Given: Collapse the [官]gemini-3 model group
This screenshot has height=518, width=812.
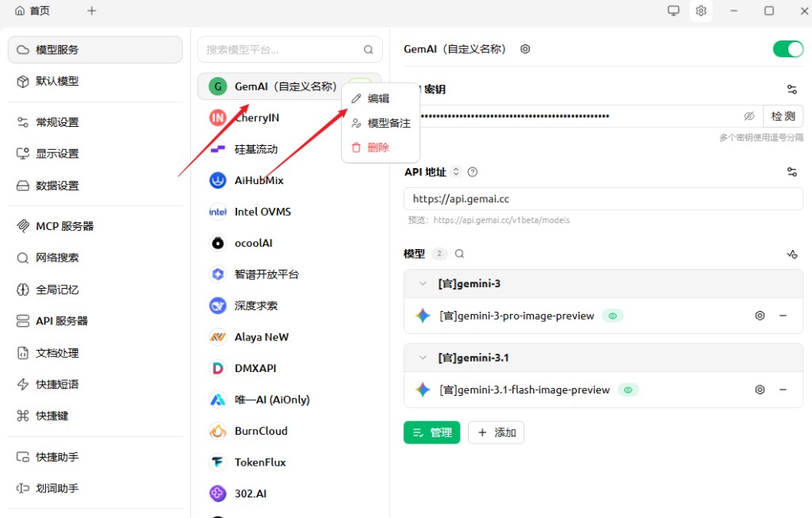Looking at the screenshot, I should (421, 283).
